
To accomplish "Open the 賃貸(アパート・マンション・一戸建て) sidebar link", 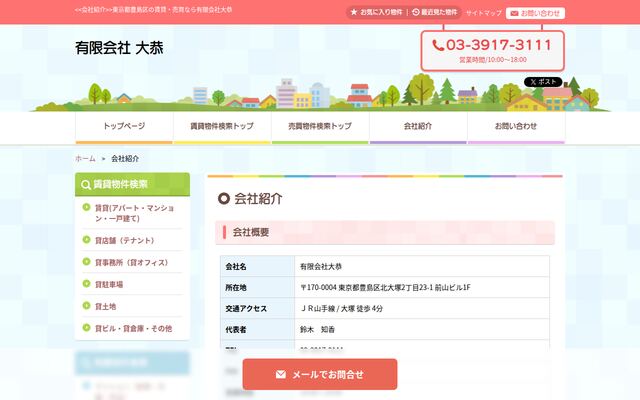I will pyautogui.click(x=135, y=213).
